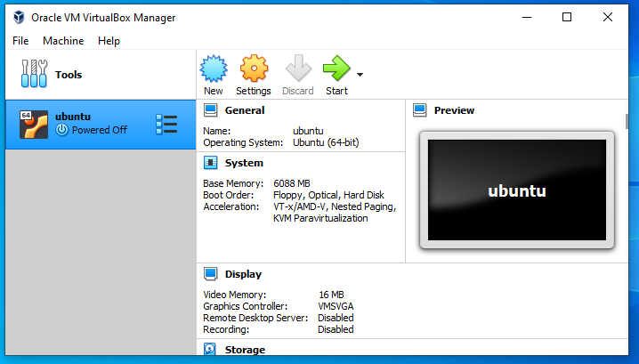Click the Display section screen icon

pyautogui.click(x=211, y=274)
